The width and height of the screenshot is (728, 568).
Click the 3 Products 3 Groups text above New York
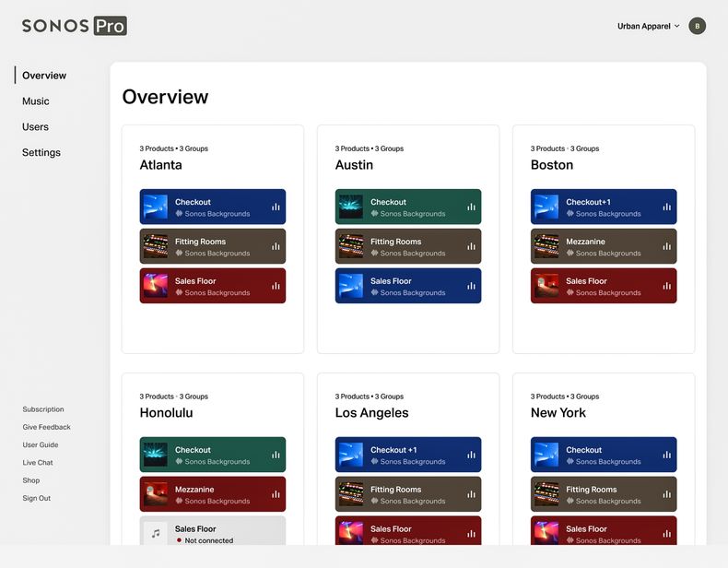(x=565, y=396)
